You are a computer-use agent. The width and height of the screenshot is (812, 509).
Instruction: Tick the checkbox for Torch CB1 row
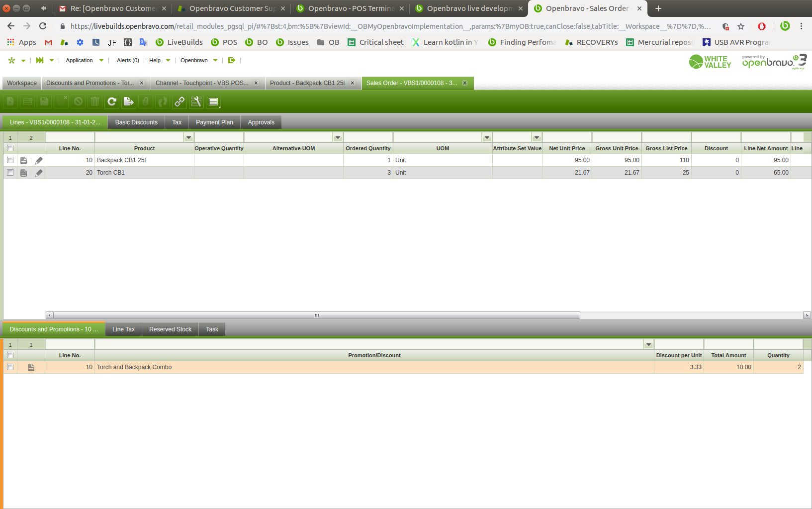(x=10, y=173)
